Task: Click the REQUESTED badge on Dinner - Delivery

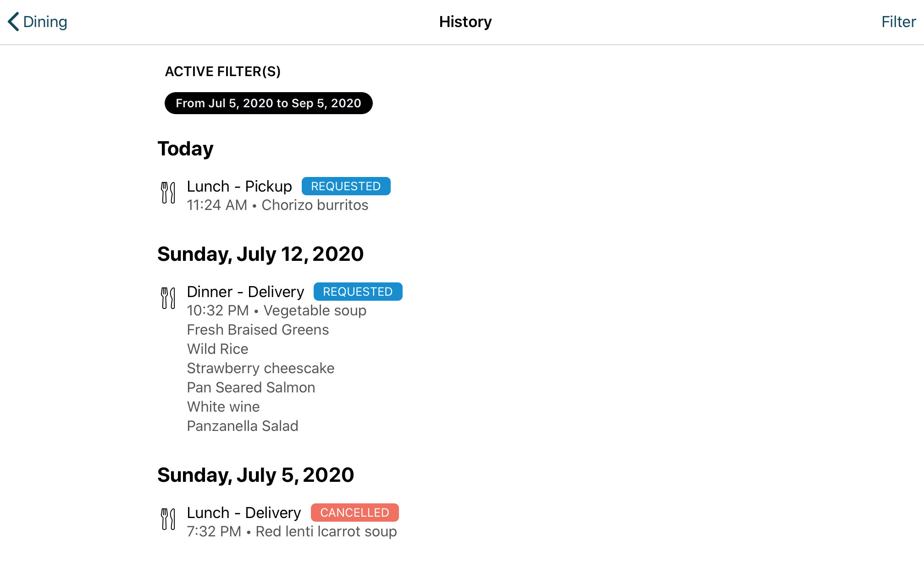Action: click(x=358, y=292)
